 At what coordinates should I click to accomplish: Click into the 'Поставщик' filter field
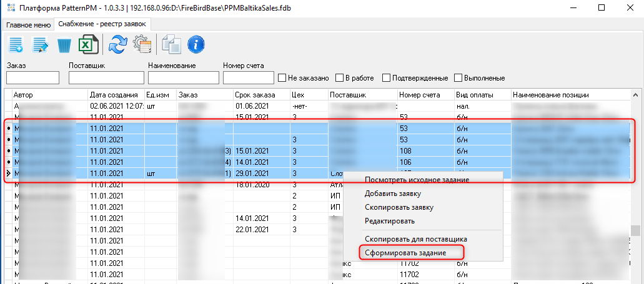click(106, 78)
